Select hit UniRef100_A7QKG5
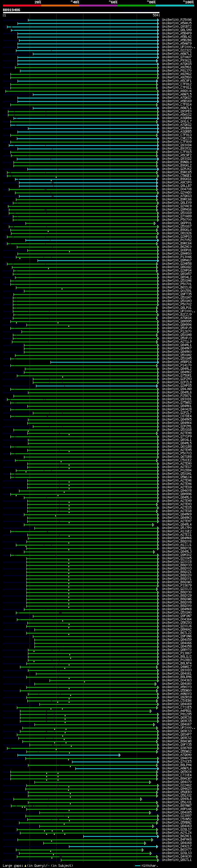This screenshot has height=868, width=197. pos(176,64)
